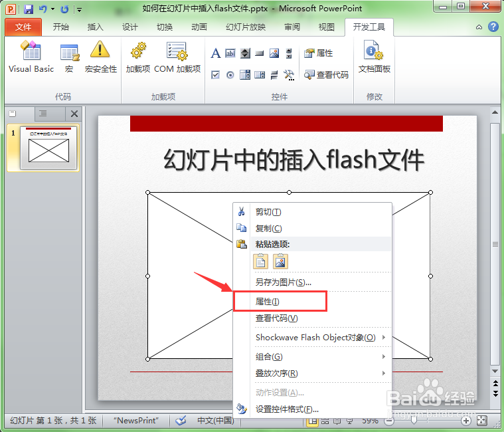Viewport: 504px width, 432px height.
Task: Switch to the 切换 tab
Action: pos(165,27)
